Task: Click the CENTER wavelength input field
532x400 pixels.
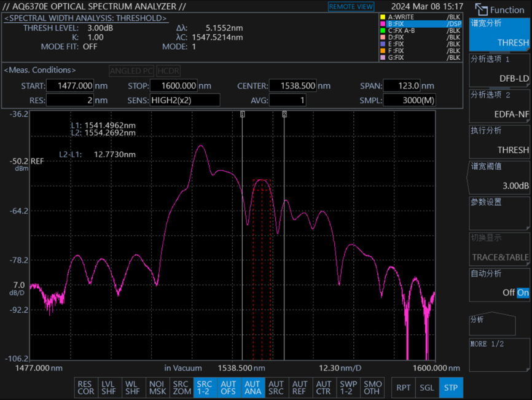Action: pyautogui.click(x=295, y=86)
